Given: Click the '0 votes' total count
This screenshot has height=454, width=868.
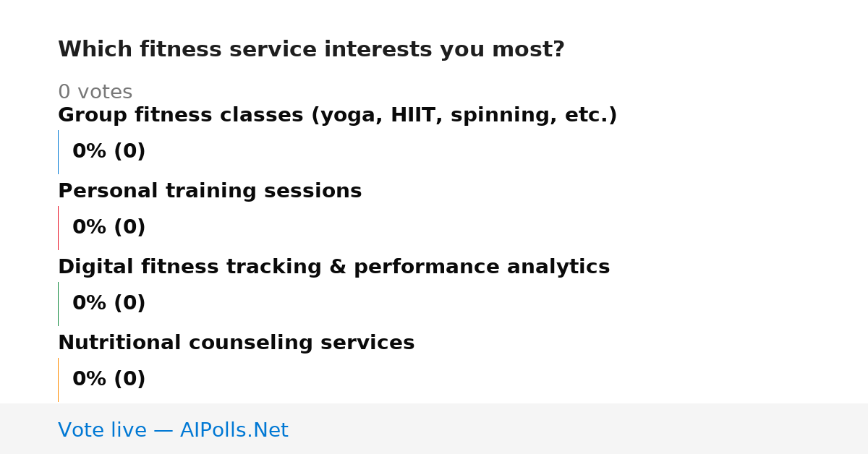Looking at the screenshot, I should tap(95, 93).
